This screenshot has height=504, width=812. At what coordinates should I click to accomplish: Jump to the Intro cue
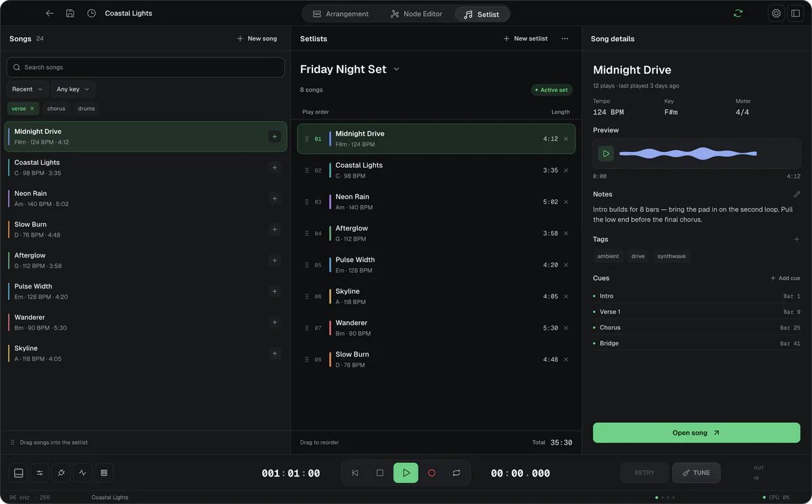(696, 296)
